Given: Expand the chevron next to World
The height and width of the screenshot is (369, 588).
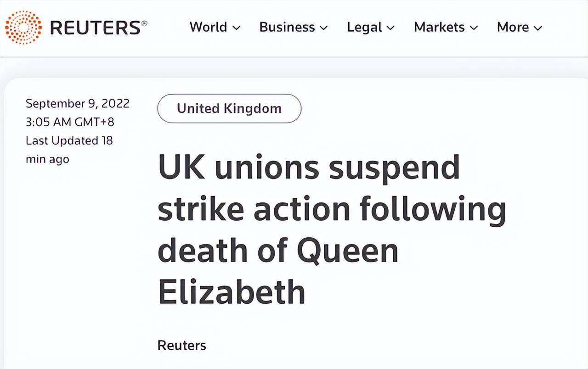Looking at the screenshot, I should pos(237,28).
